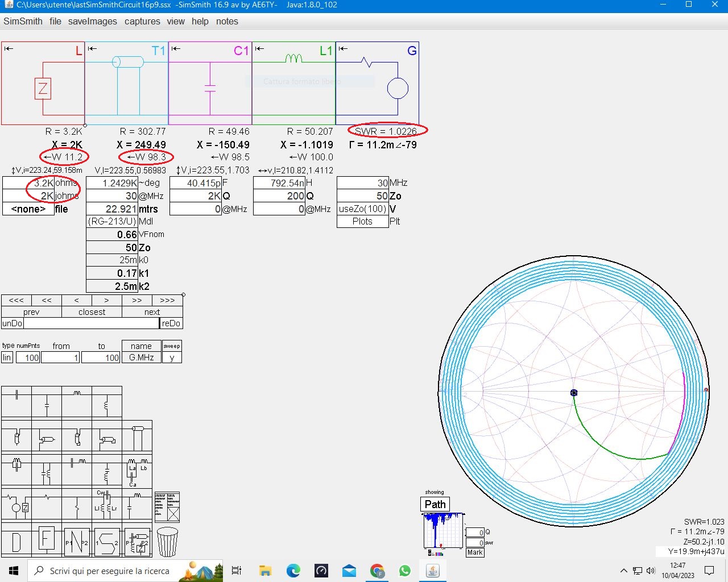728x582 pixels.
Task: Edit the generator frequency 30 MHz field
Action: tap(363, 183)
